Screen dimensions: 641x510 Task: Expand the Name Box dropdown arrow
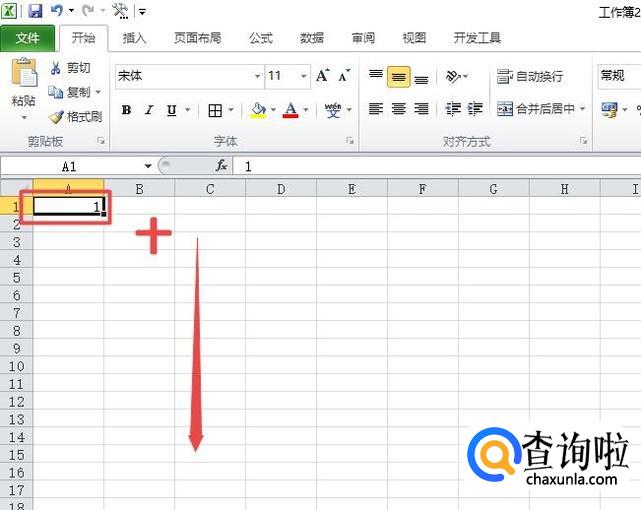148,166
